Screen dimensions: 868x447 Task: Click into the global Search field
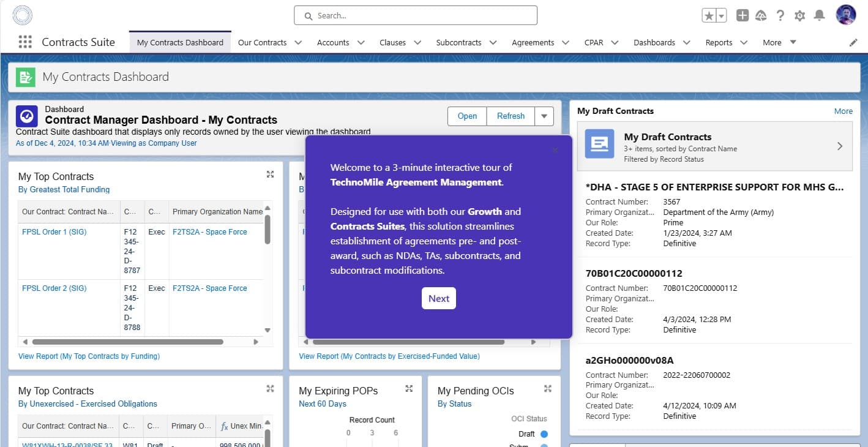[x=416, y=15]
